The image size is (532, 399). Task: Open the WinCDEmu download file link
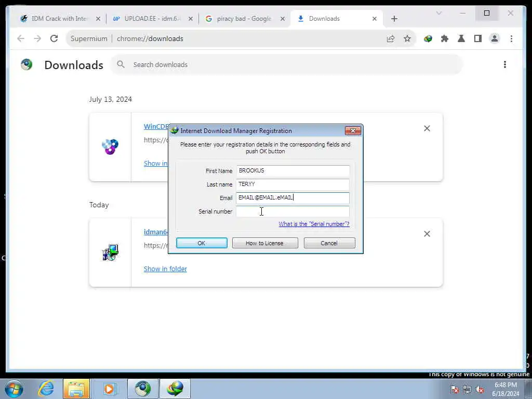click(x=156, y=126)
